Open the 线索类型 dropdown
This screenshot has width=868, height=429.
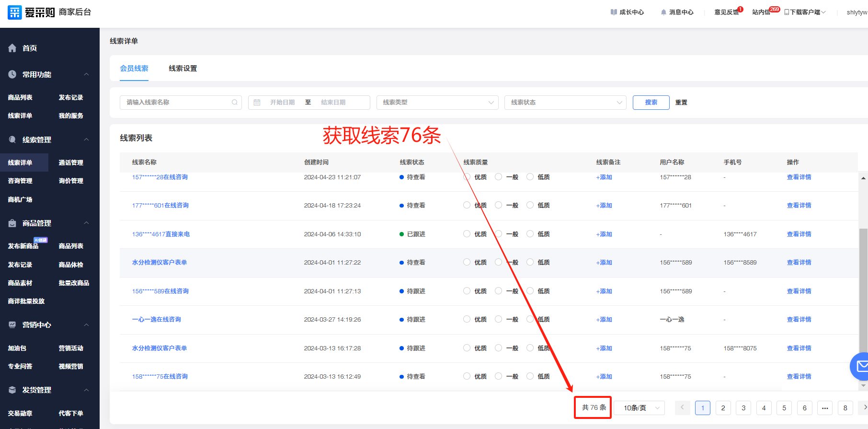click(437, 102)
